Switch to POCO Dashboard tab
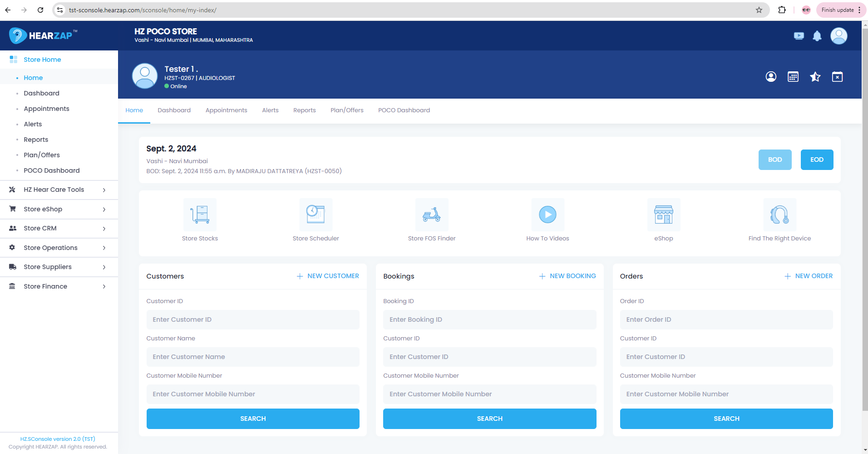The width and height of the screenshot is (868, 454). (x=404, y=110)
